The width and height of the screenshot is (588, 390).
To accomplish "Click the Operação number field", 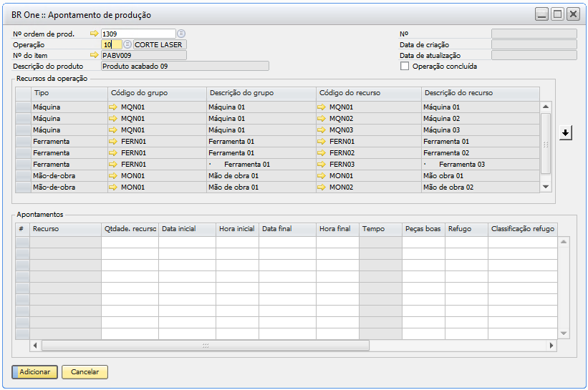I will coord(112,44).
